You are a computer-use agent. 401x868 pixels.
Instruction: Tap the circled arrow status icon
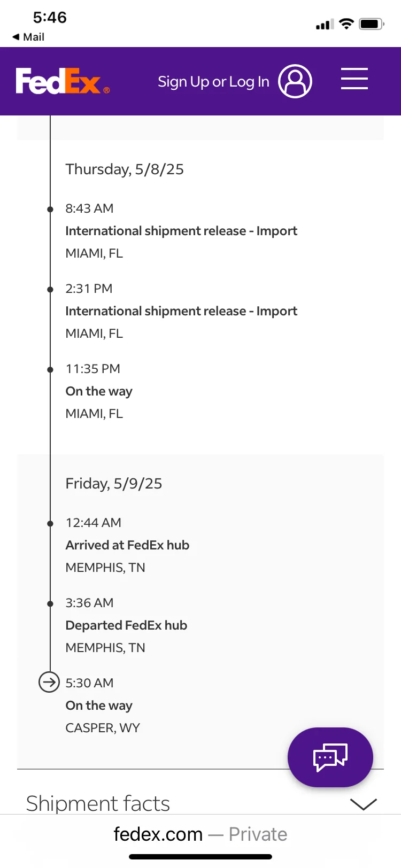(x=49, y=682)
